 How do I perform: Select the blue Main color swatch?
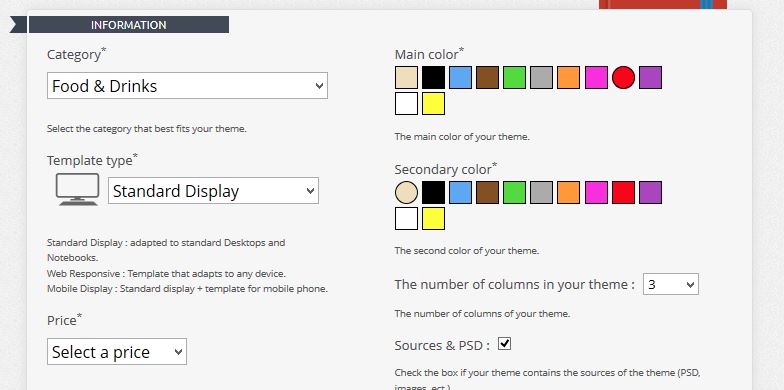click(460, 78)
